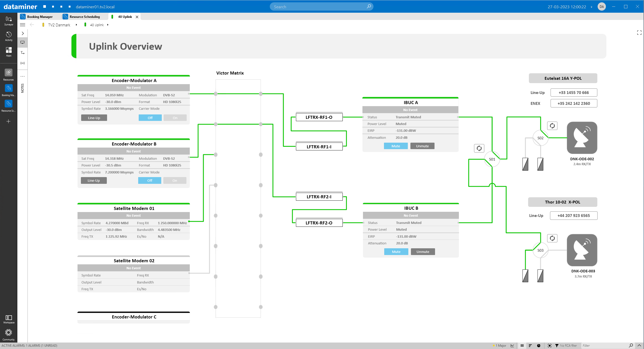Show more view options ellipsis
Viewport: 644px width, 349px height.
click(x=23, y=76)
